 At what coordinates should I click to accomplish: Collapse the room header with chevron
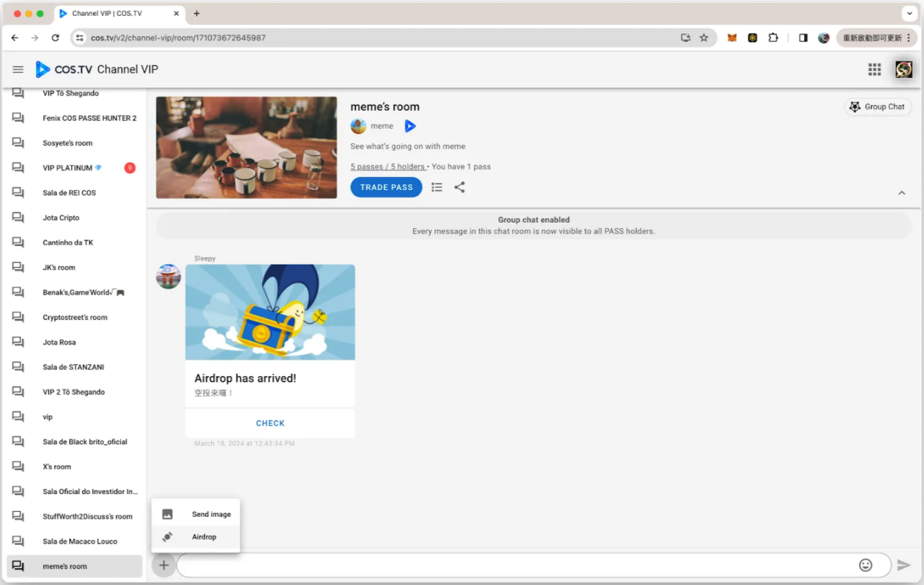[x=902, y=193]
